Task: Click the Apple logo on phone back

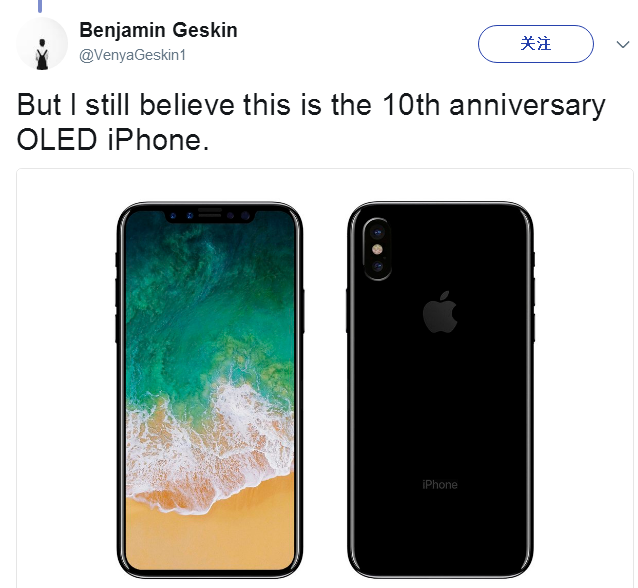Action: tap(440, 312)
